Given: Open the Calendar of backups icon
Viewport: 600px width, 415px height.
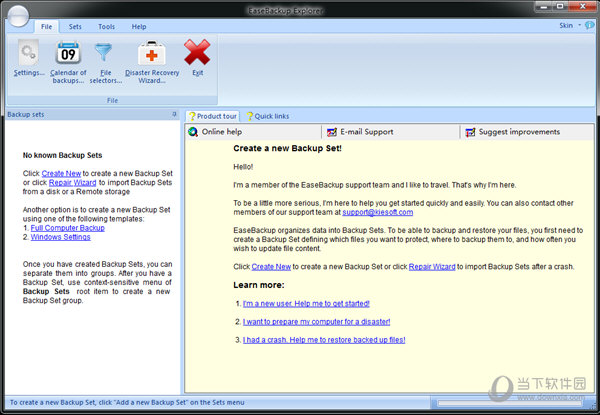Looking at the screenshot, I should coord(68,53).
